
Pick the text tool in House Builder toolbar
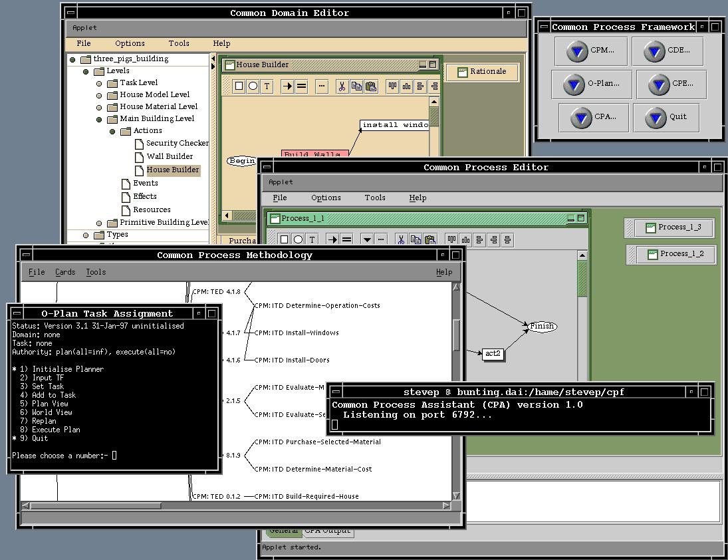pyautogui.click(x=267, y=86)
